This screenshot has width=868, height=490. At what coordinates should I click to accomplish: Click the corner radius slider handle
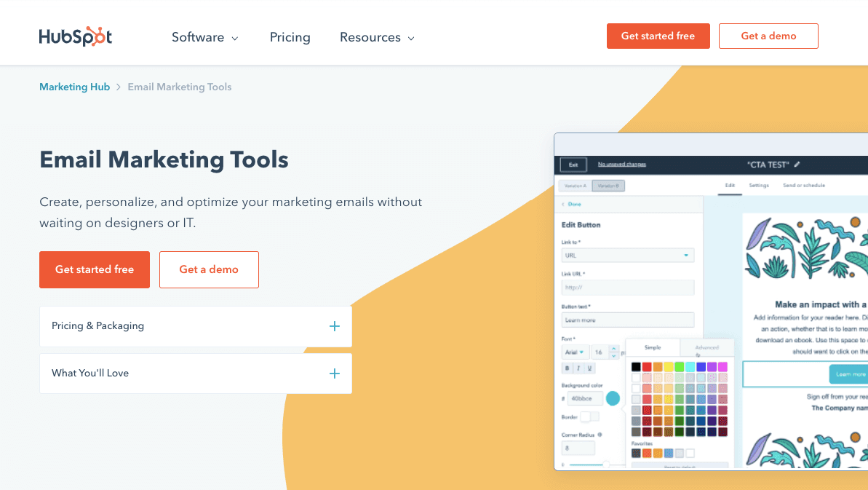coord(607,465)
